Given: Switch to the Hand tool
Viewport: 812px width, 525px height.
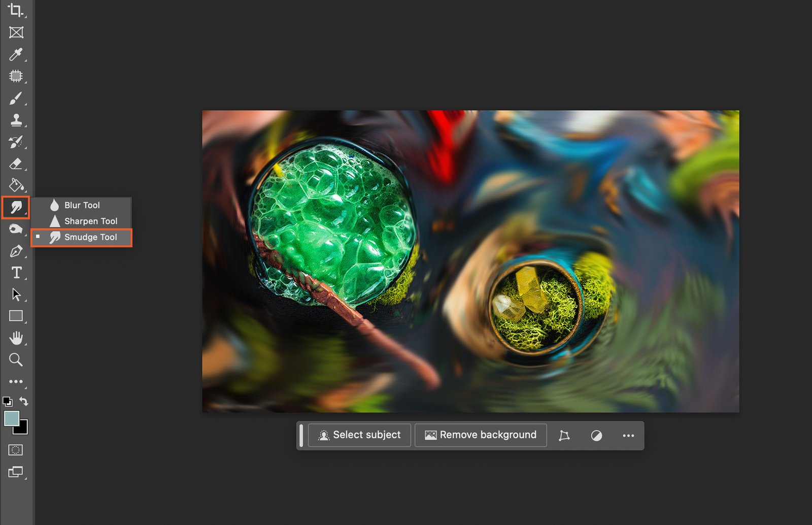Looking at the screenshot, I should pyautogui.click(x=16, y=338).
